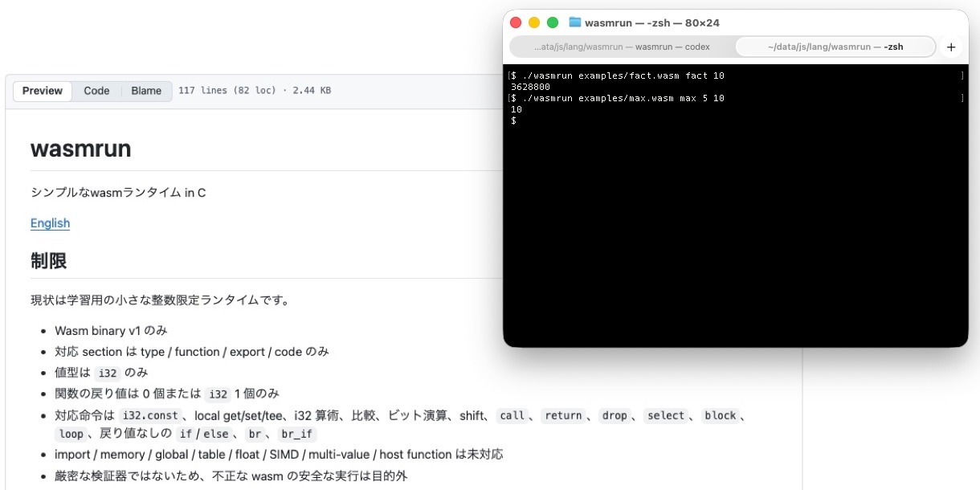This screenshot has width=980, height=490.
Task: Click the br_if inline code snippet
Action: tap(297, 435)
